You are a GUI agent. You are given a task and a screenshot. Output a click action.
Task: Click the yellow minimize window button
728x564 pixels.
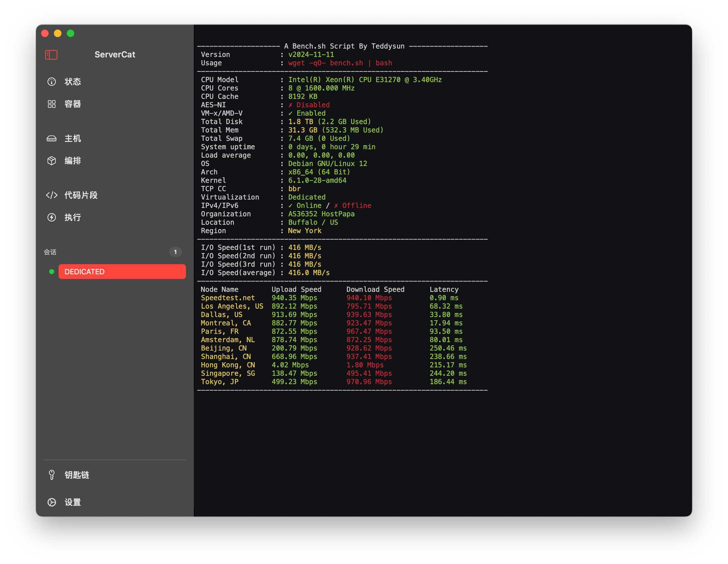[58, 33]
